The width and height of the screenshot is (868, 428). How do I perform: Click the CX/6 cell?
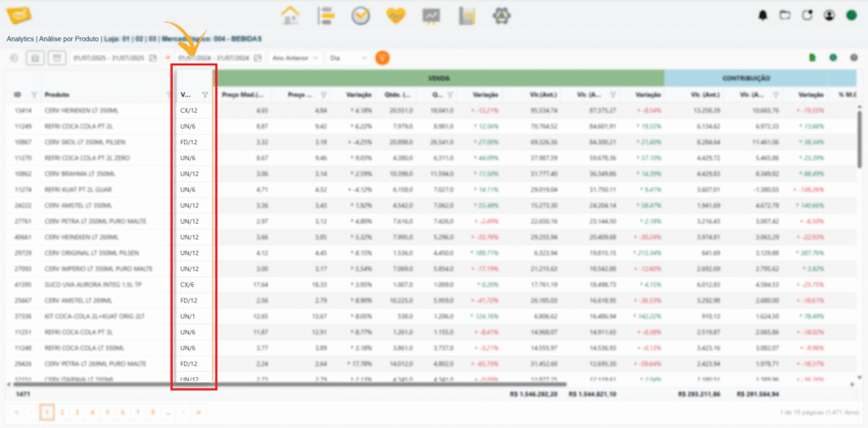coord(194,284)
